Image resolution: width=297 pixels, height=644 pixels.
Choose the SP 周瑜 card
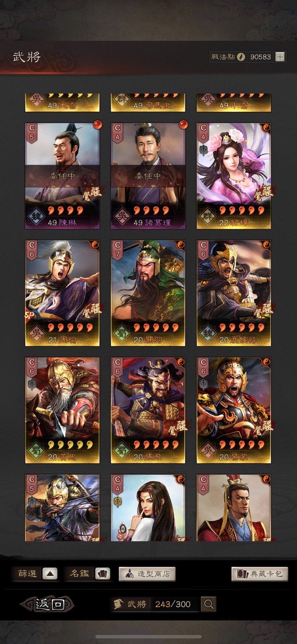(x=62, y=293)
